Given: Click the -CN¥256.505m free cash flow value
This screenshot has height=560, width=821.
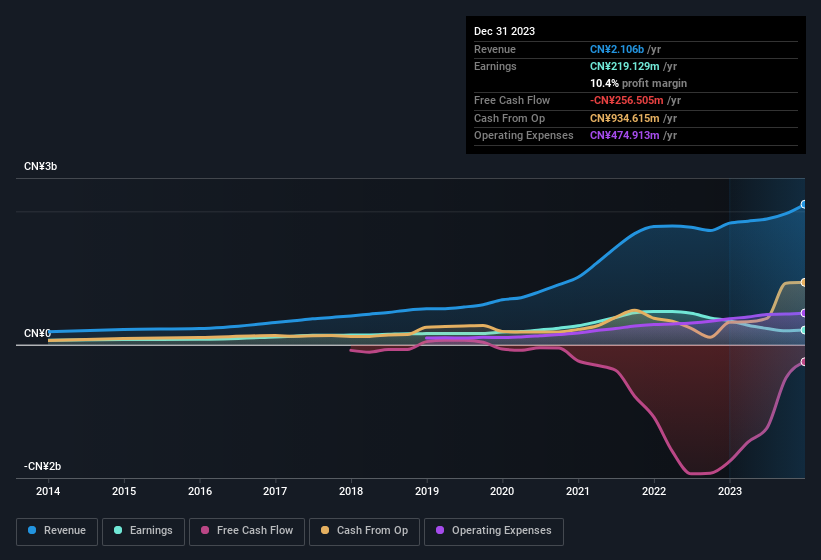Looking at the screenshot, I should (x=626, y=100).
